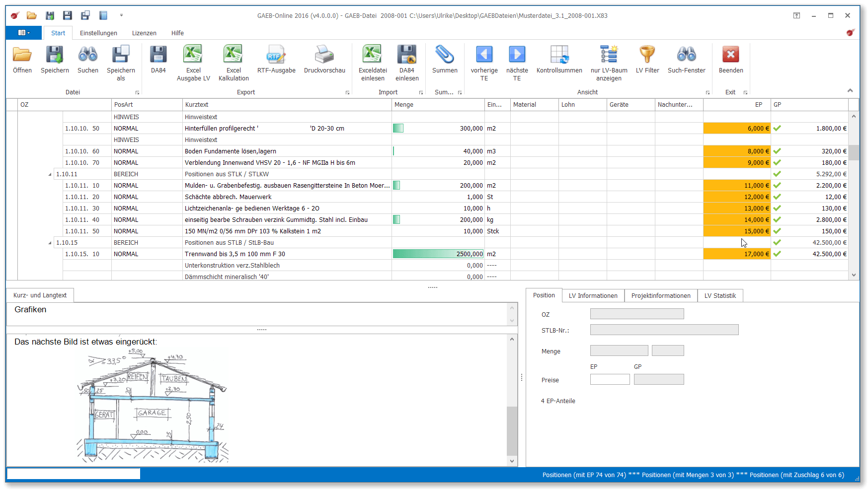Click the Öffnen folder icon
The image size is (868, 490).
pos(22,55)
